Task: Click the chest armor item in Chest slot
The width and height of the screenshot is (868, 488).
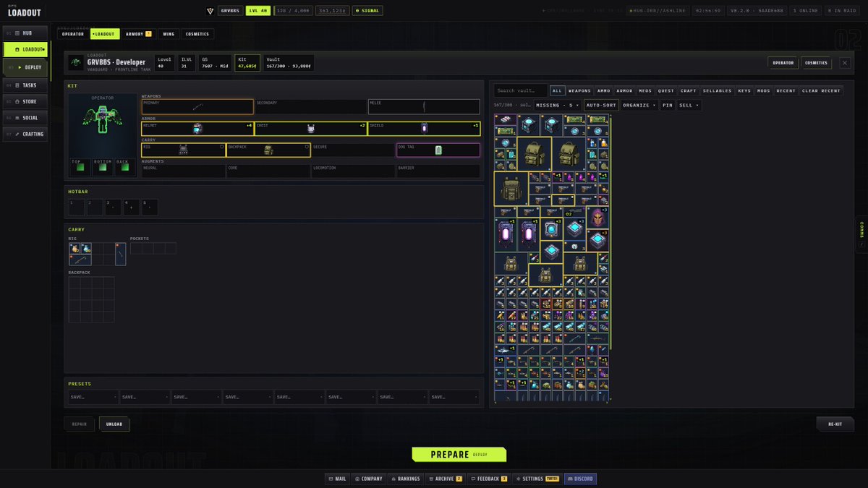Action: pos(311,129)
